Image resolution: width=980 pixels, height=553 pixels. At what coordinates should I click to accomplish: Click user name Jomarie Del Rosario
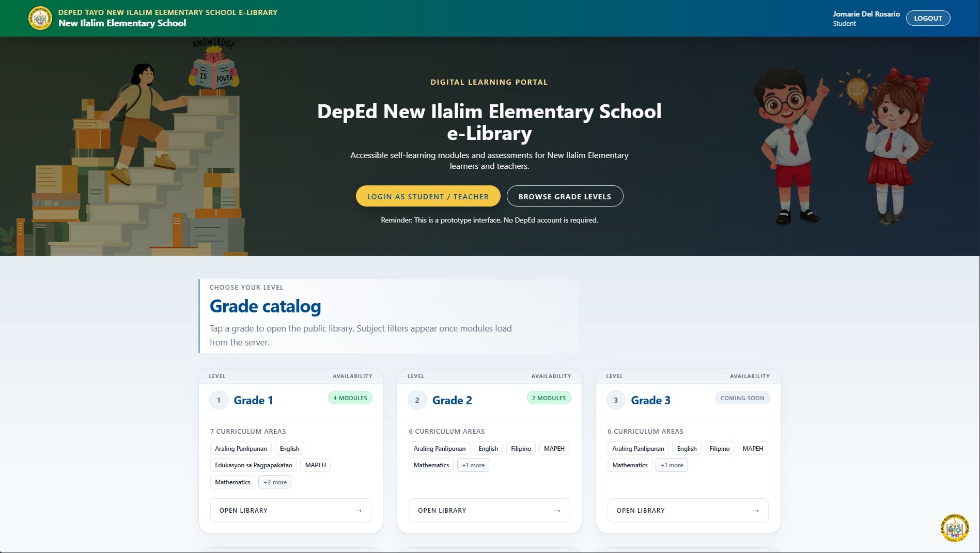(x=866, y=14)
